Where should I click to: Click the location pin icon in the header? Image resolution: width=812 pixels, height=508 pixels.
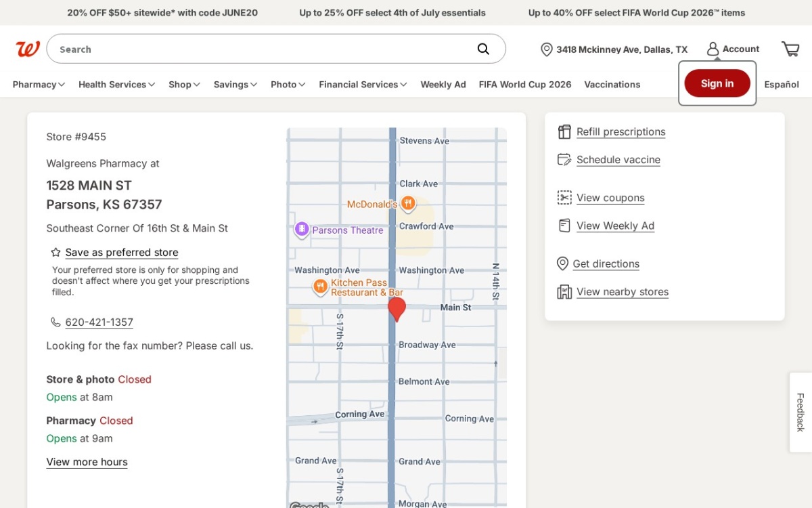point(546,49)
